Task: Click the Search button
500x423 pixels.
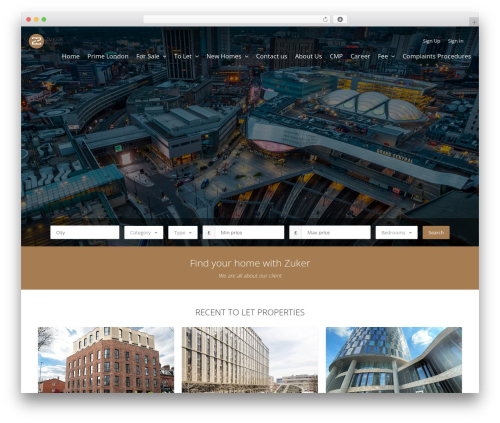Action: pos(436,232)
